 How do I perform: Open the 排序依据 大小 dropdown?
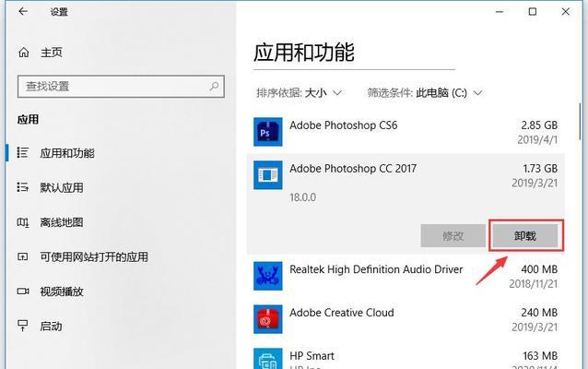pos(299,93)
